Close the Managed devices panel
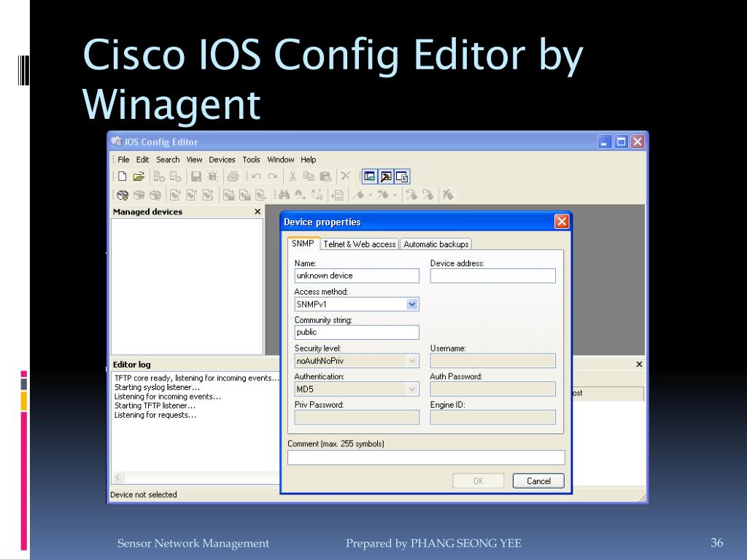This screenshot has width=747, height=560. point(258,211)
